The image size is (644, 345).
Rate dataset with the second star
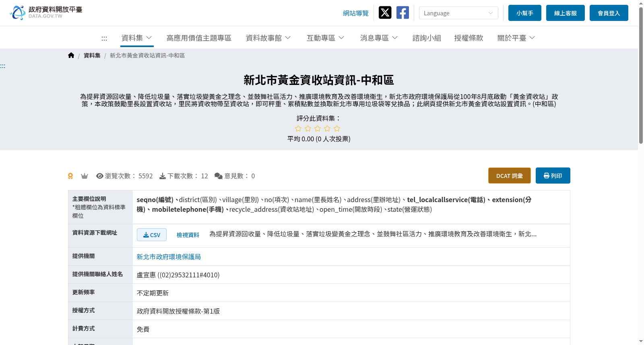[308, 128]
